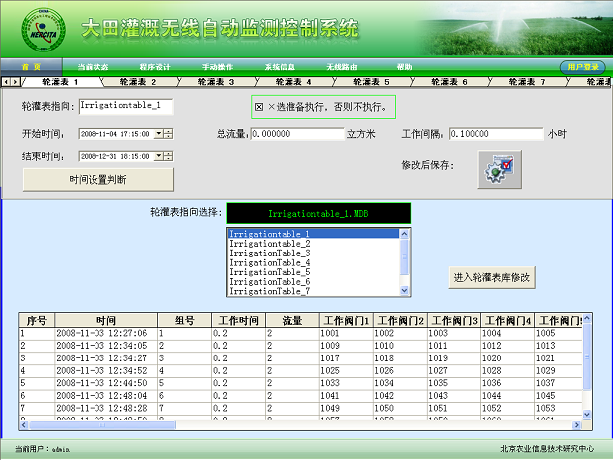Click the 时间设置判断 button
The image size is (613, 460).
tap(98, 179)
